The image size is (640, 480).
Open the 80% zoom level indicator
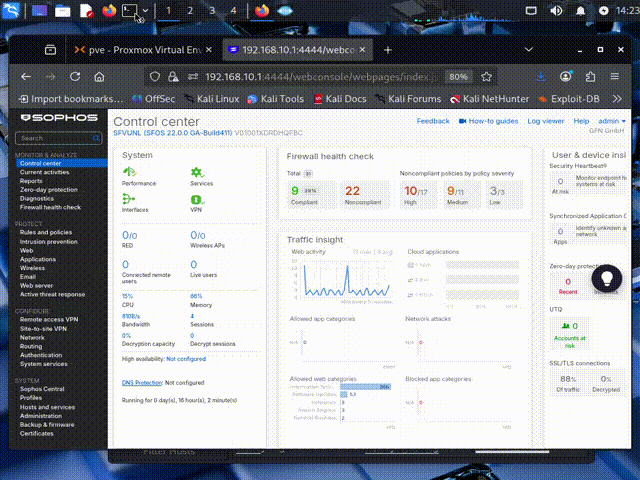click(x=458, y=76)
